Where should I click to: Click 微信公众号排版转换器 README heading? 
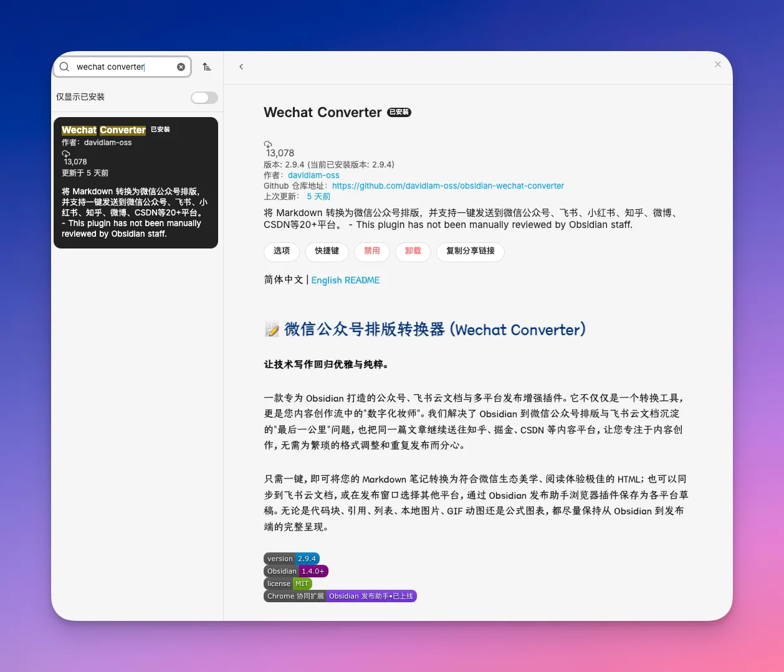[435, 329]
